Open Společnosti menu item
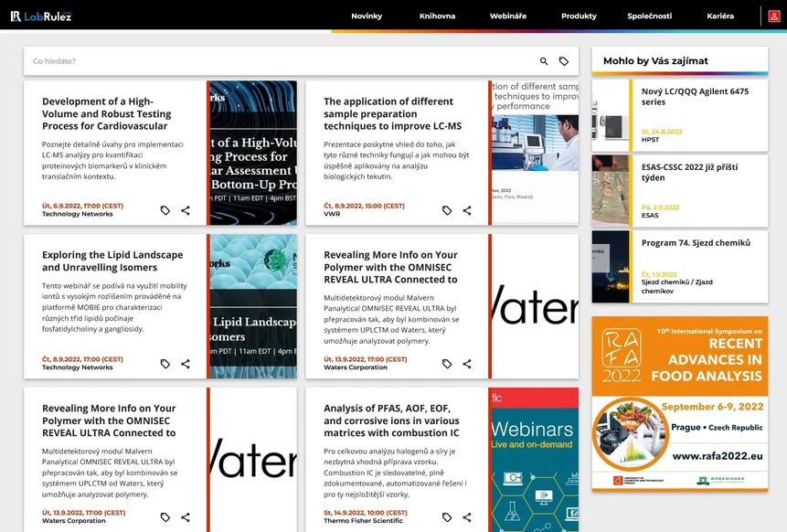Screen dimensions: 787x532 pyautogui.click(x=650, y=16)
